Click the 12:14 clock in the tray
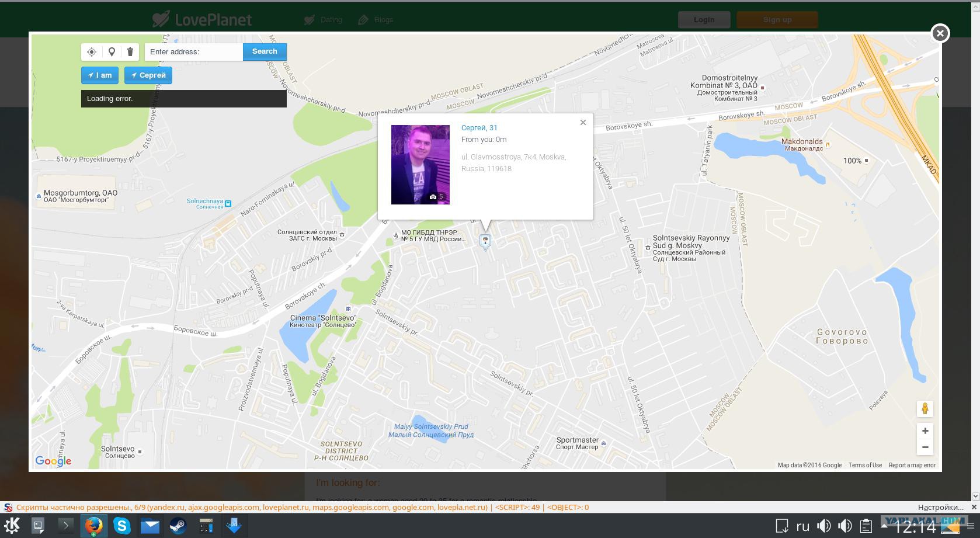The height and width of the screenshot is (538, 980). [x=915, y=527]
